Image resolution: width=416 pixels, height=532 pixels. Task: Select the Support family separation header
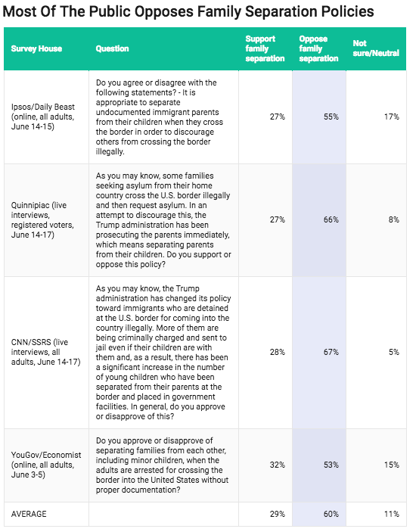pos(265,48)
